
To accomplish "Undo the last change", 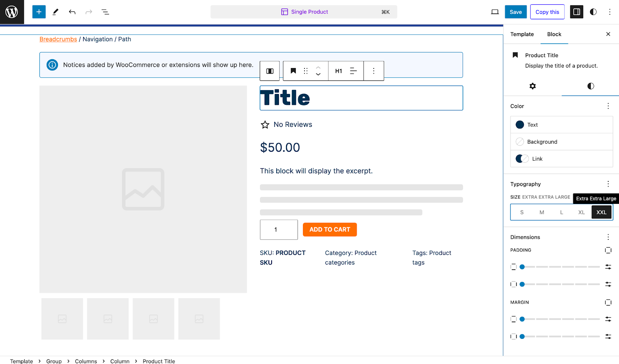I will pos(72,12).
